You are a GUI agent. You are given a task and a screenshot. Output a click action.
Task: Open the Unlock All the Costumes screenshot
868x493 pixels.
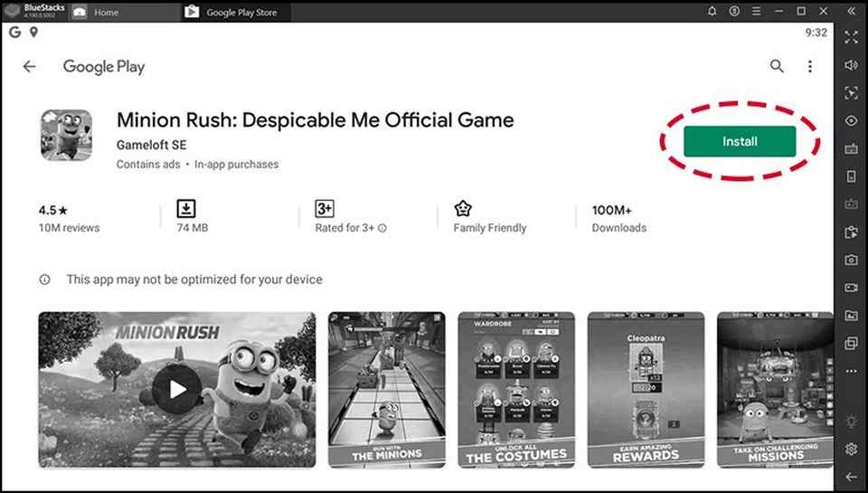pos(516,389)
